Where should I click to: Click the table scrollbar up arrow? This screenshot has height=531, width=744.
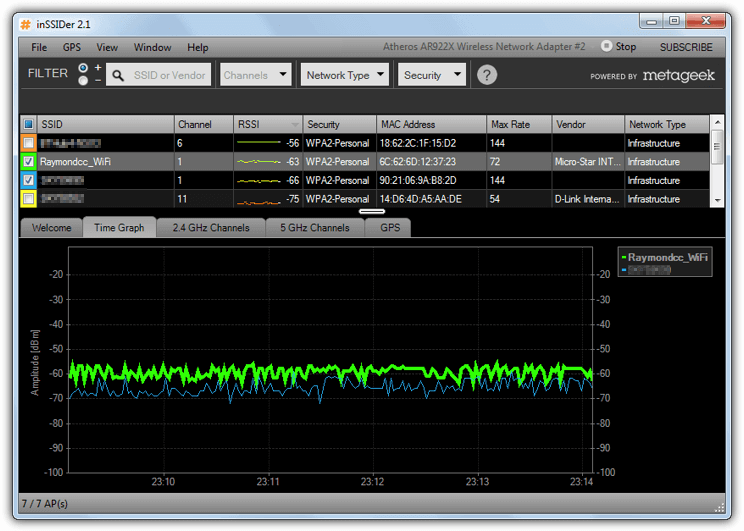[x=717, y=122]
